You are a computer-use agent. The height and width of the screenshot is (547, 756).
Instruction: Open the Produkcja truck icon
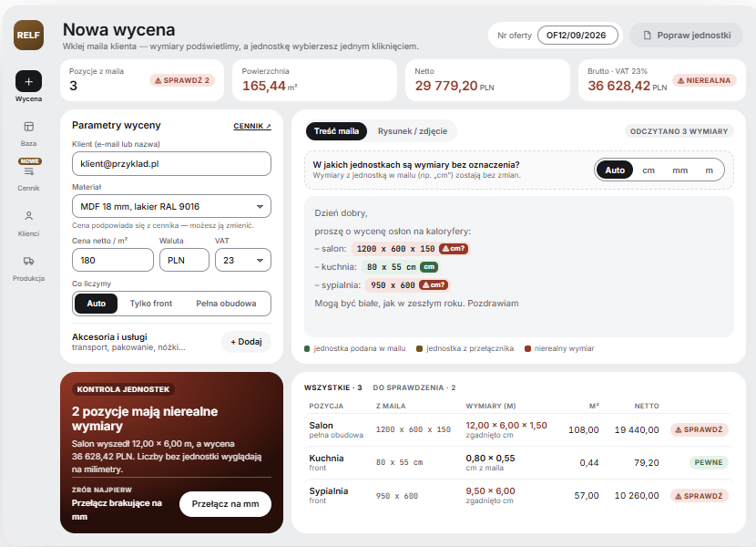pyautogui.click(x=28, y=261)
